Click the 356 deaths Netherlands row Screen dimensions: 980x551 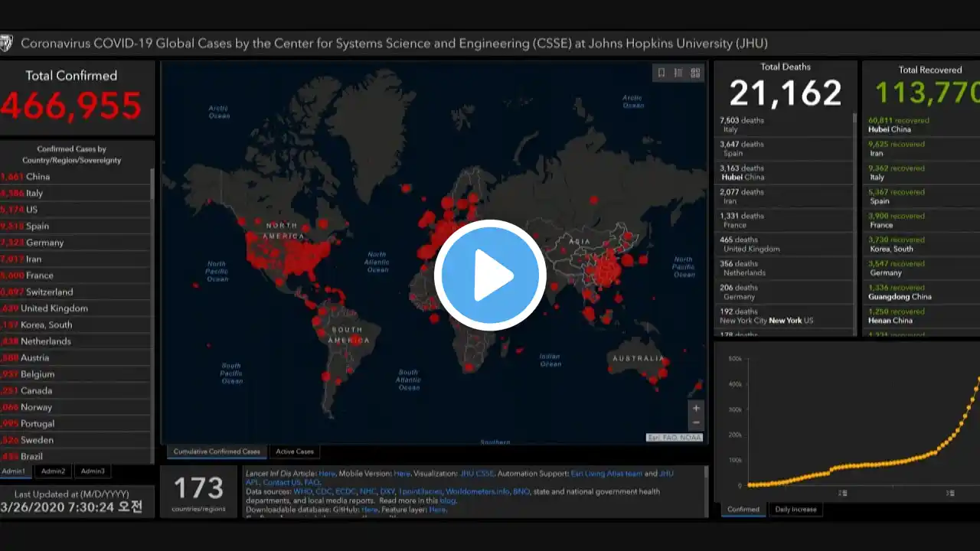click(784, 268)
